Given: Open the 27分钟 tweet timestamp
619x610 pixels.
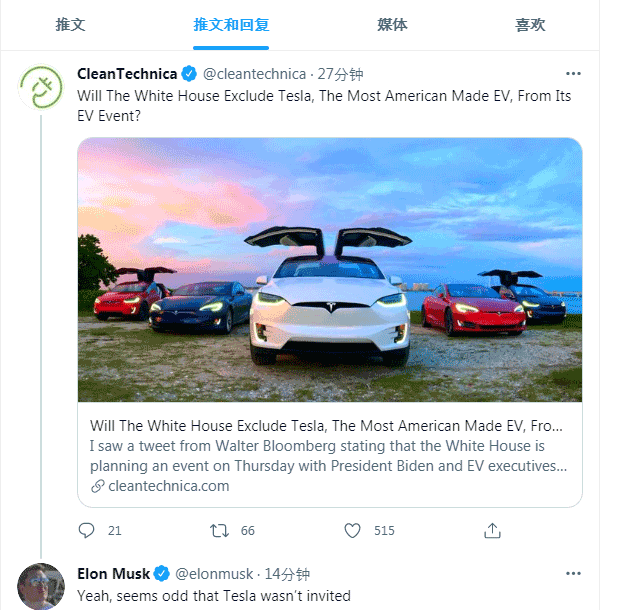Looking at the screenshot, I should click(341, 74).
